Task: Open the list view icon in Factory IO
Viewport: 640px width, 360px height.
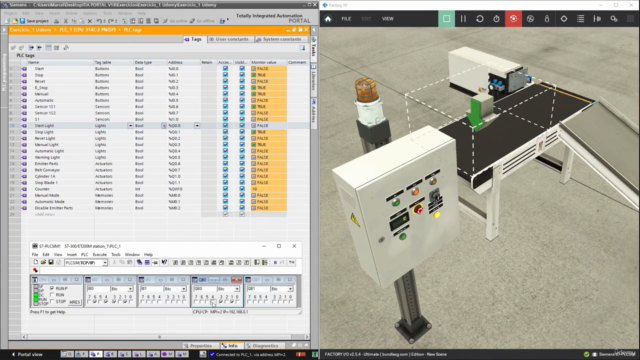Action: tap(580, 19)
